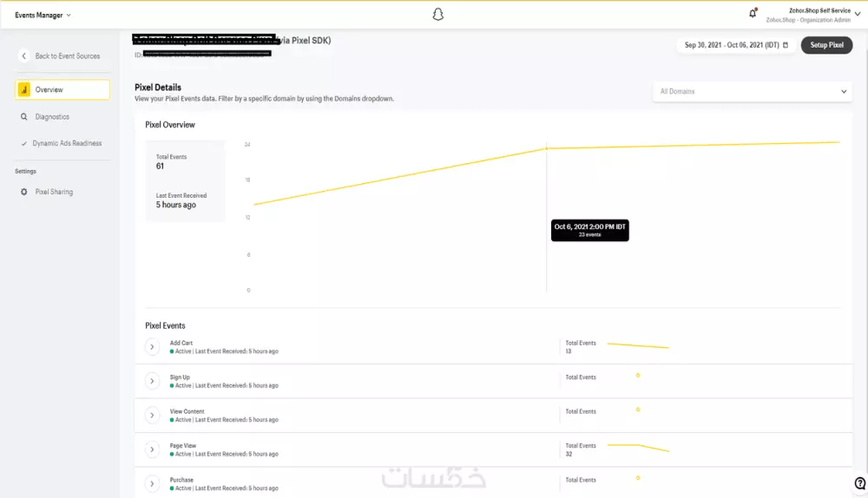Expand the Sign Up event row
This screenshot has width=868, height=498.
click(x=152, y=381)
